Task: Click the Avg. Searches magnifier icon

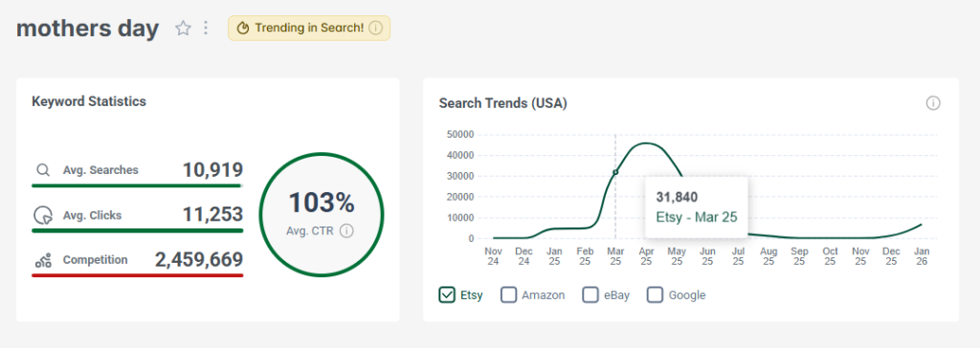Action: tap(42, 170)
